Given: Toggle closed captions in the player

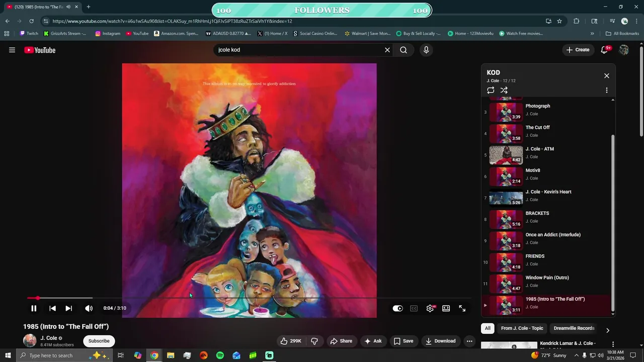Looking at the screenshot, I should (414, 308).
